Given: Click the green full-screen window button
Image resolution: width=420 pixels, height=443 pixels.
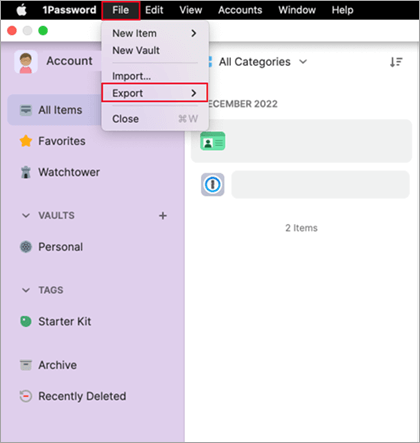Looking at the screenshot, I should click(x=43, y=31).
